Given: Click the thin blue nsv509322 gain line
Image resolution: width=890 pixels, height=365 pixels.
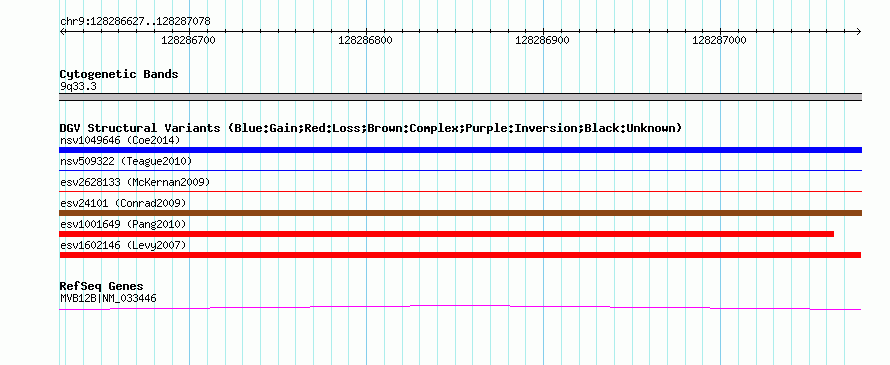Looking at the screenshot, I should point(460,170).
